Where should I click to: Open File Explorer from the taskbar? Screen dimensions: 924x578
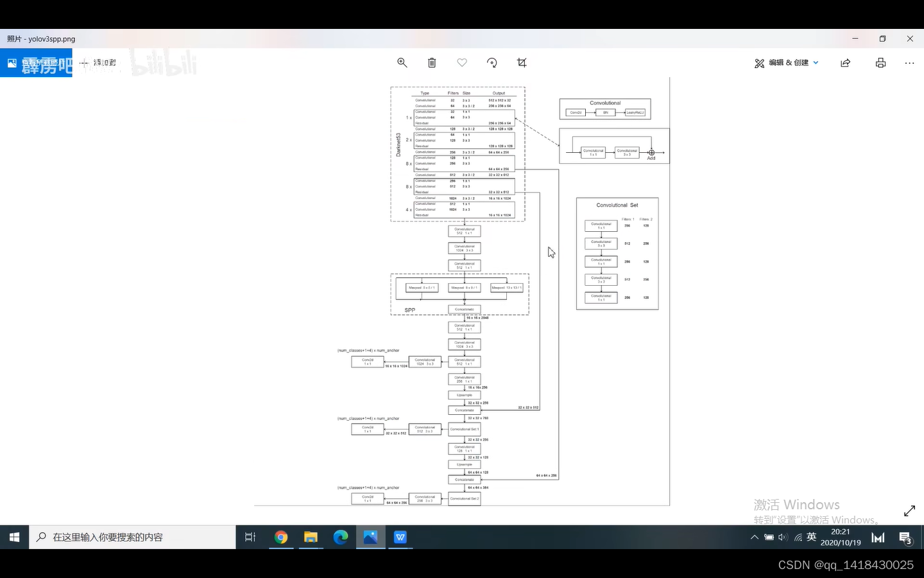(x=311, y=537)
